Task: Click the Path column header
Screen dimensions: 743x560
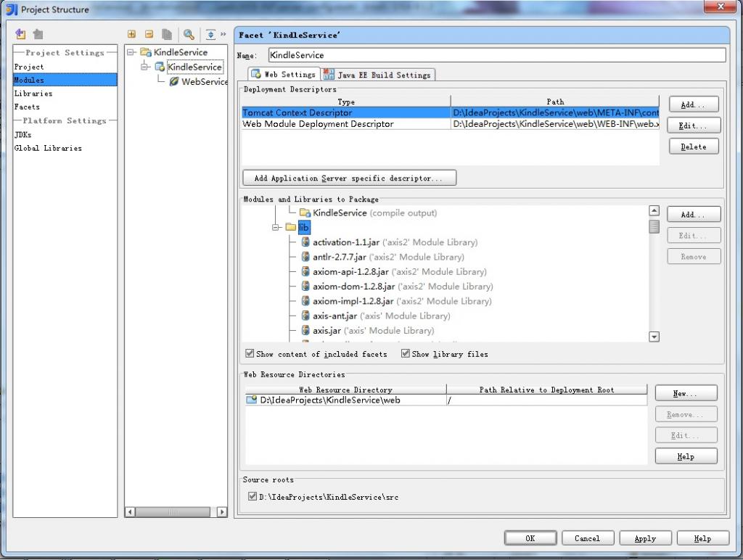Action: click(x=555, y=102)
